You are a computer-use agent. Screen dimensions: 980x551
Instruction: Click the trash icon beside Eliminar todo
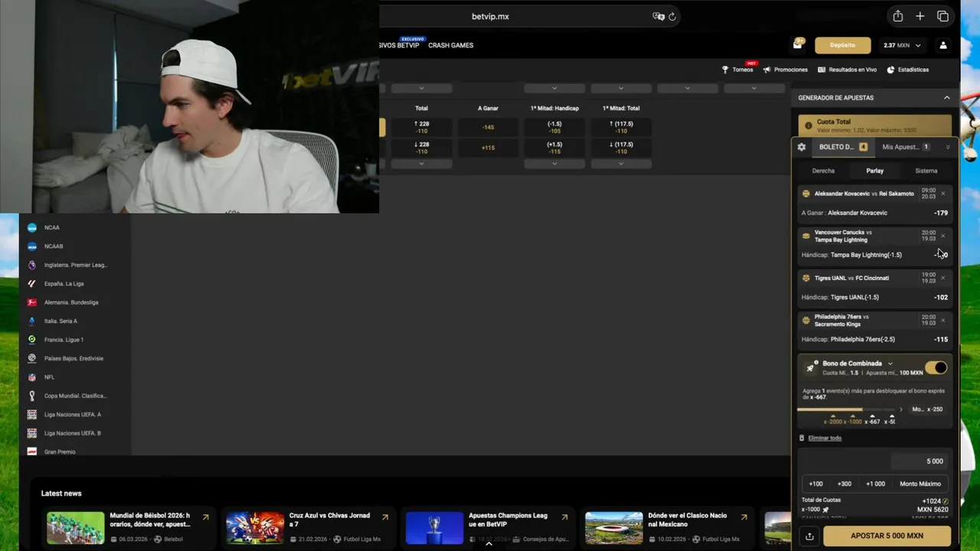(x=802, y=438)
